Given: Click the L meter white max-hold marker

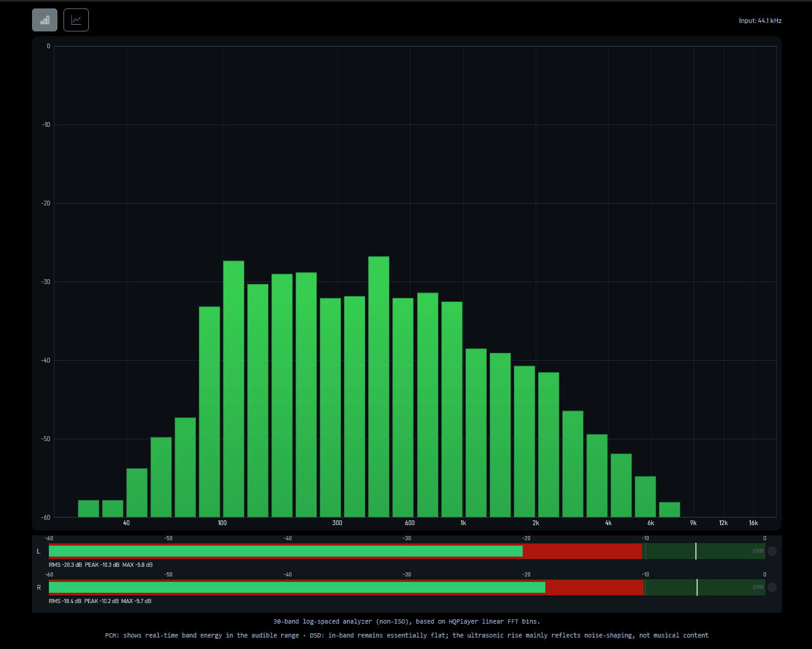Looking at the screenshot, I should click(x=696, y=551).
